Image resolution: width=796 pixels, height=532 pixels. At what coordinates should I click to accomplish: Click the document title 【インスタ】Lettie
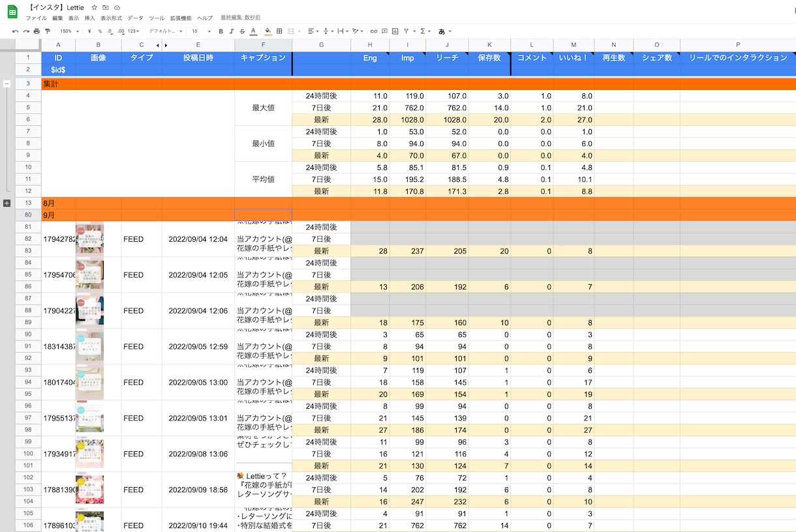coord(56,7)
